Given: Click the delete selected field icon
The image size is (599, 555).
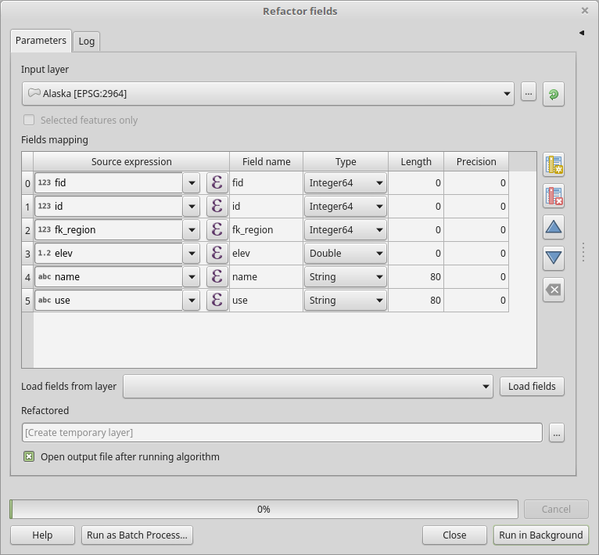Looking at the screenshot, I should [x=554, y=196].
